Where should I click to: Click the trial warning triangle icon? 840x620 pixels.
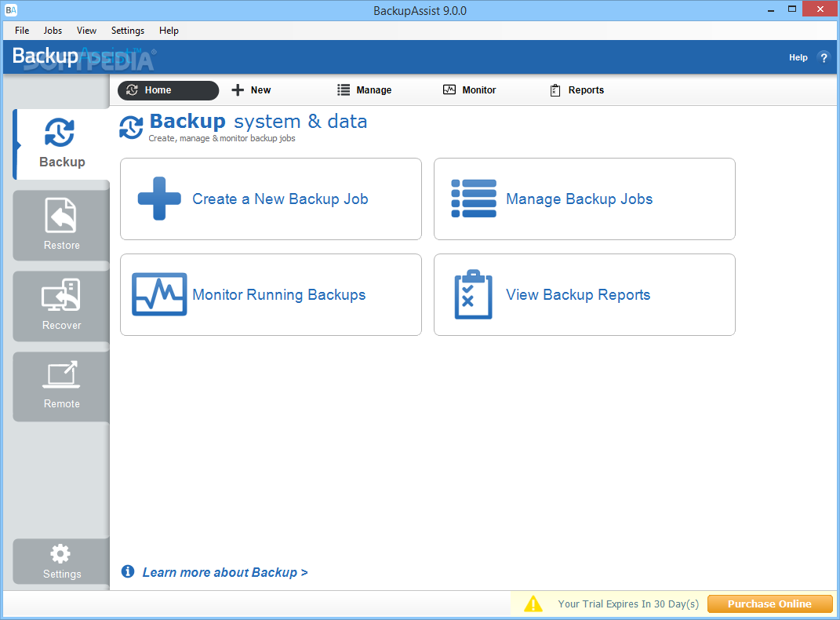point(533,604)
